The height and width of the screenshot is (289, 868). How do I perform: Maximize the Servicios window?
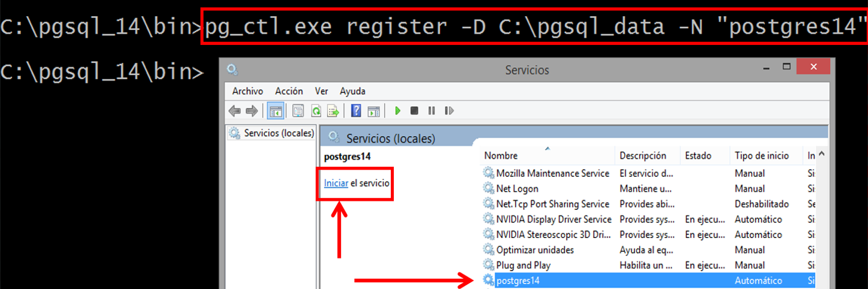tap(787, 67)
